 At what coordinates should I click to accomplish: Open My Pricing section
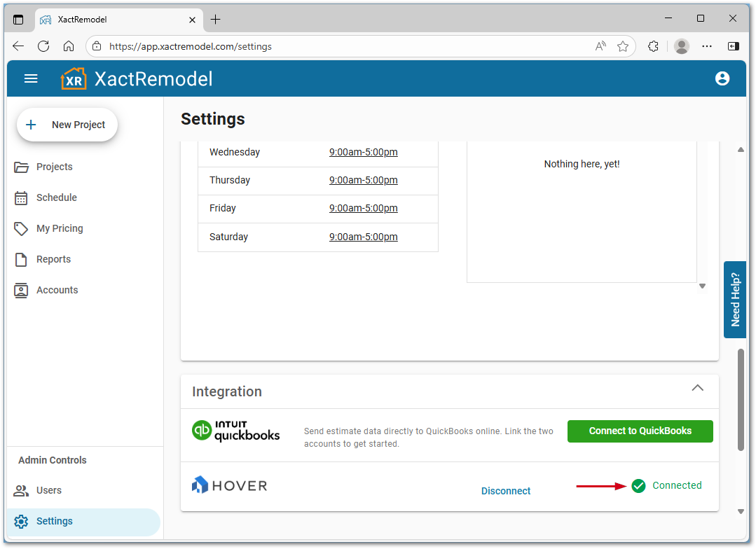point(58,228)
